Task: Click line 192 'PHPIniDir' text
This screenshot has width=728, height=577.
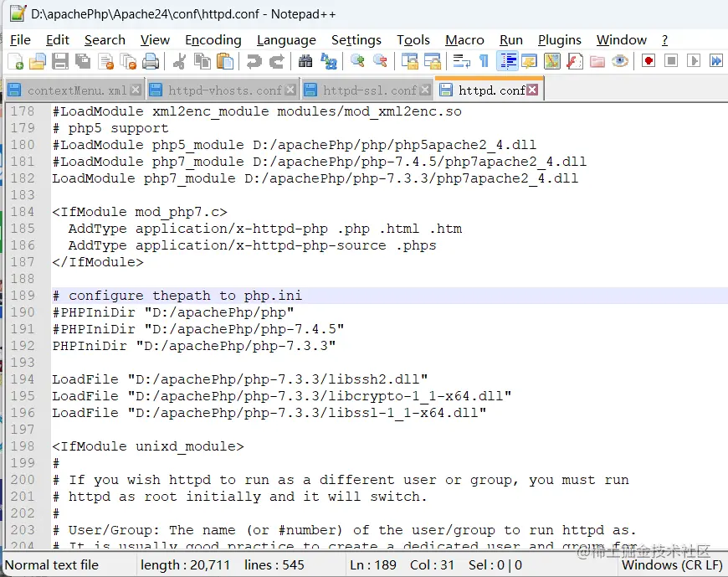Action: (x=90, y=346)
